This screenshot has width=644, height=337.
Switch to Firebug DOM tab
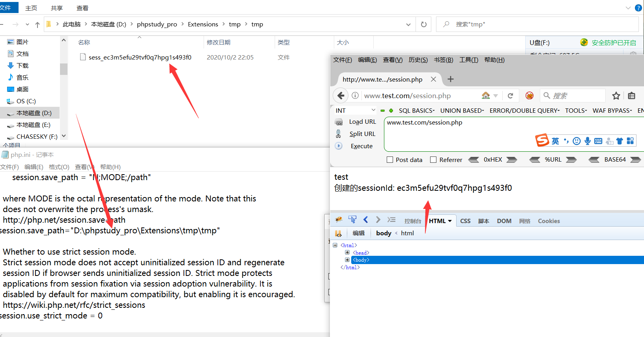coord(504,221)
